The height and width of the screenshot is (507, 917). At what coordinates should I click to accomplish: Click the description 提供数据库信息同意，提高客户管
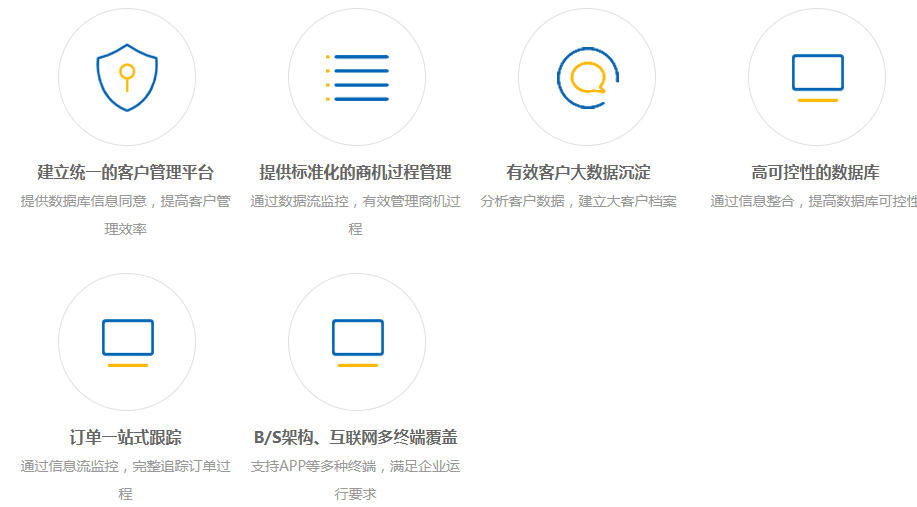pos(126,201)
